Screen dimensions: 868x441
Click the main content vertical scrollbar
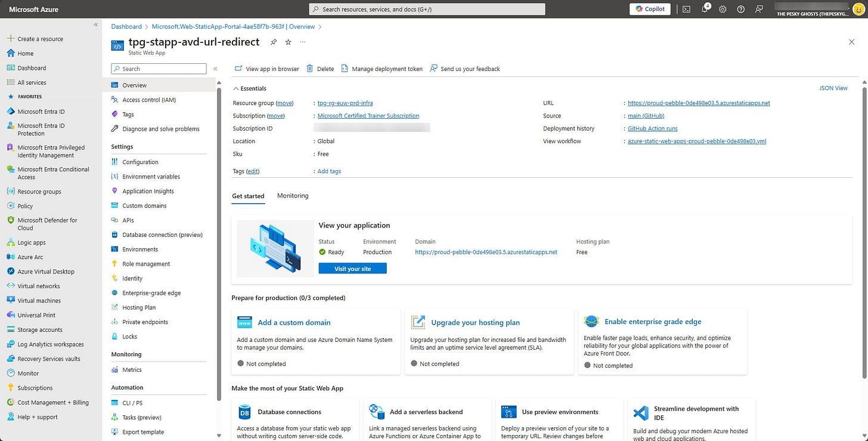pyautogui.click(x=865, y=233)
